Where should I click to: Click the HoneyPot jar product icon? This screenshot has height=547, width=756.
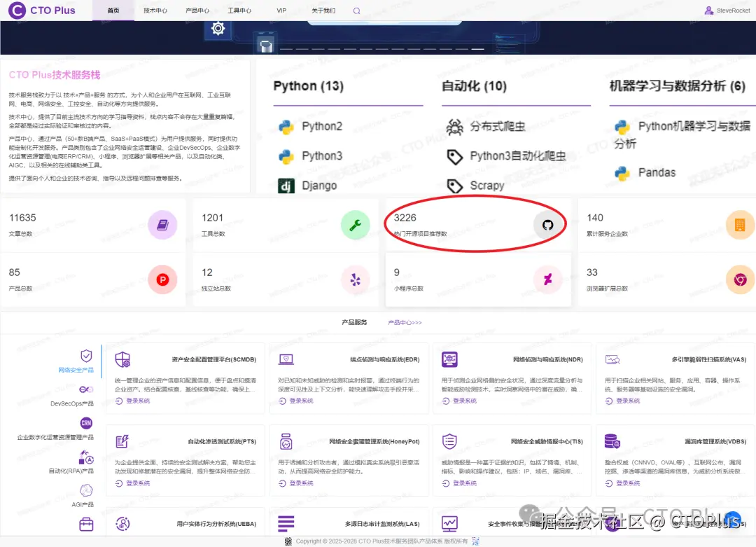point(286,441)
